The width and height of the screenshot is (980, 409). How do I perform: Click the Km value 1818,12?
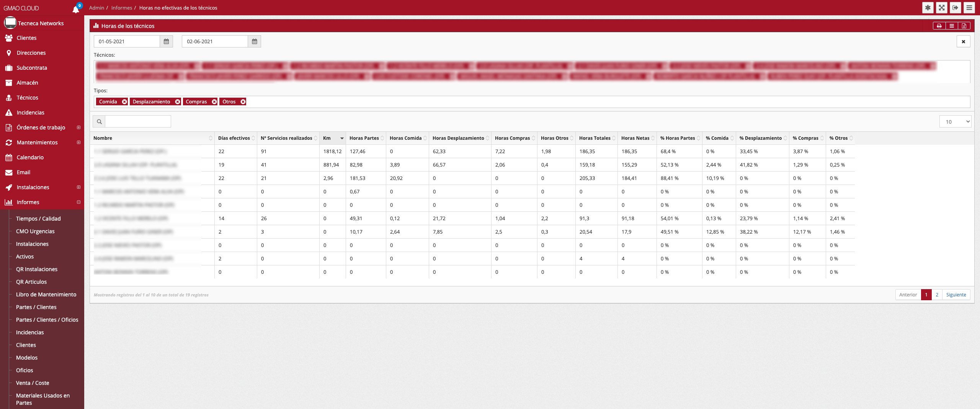tap(332, 151)
